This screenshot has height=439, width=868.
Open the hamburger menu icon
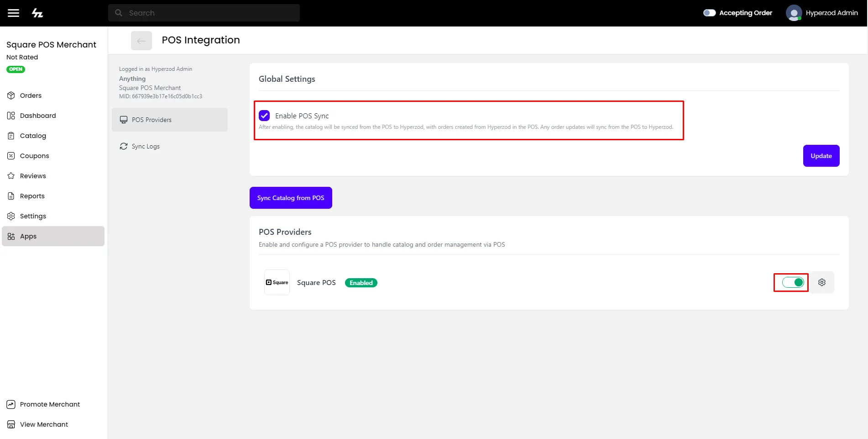[14, 13]
